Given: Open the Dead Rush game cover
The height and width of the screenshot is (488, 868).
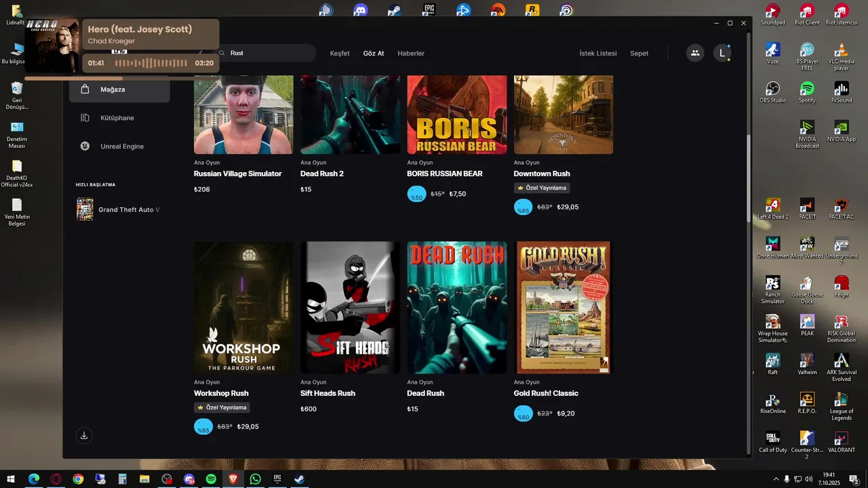Looking at the screenshot, I should (457, 308).
